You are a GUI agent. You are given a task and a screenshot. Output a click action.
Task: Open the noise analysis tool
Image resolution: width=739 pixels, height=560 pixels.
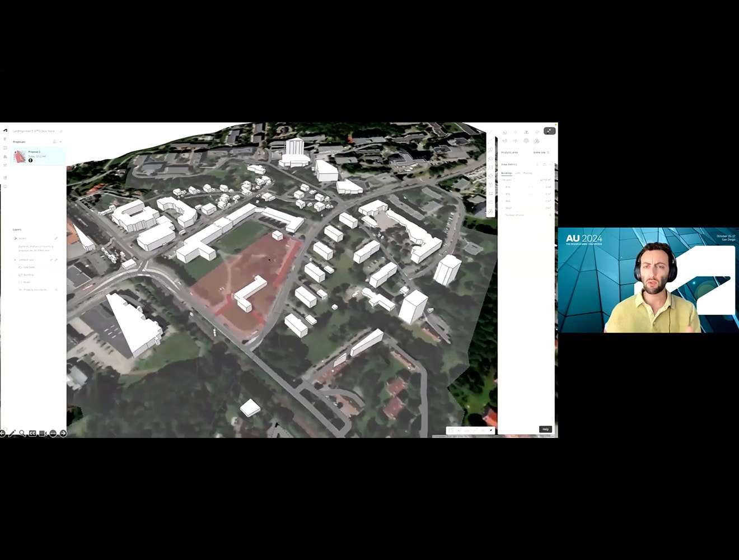(516, 141)
